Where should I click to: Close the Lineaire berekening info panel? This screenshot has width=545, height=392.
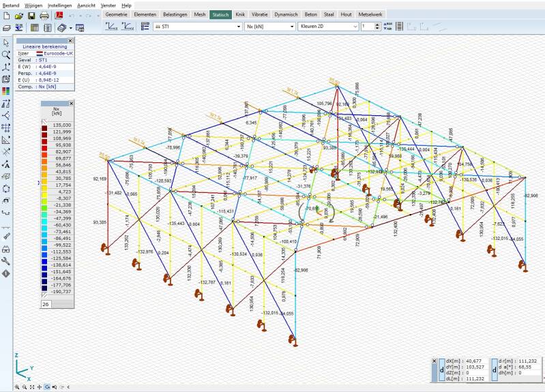coord(70,41)
